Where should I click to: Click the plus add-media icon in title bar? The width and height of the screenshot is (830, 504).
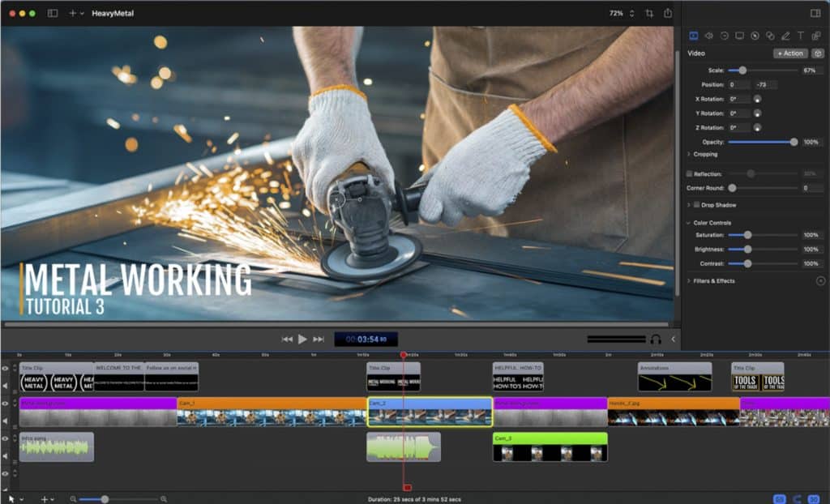72,13
